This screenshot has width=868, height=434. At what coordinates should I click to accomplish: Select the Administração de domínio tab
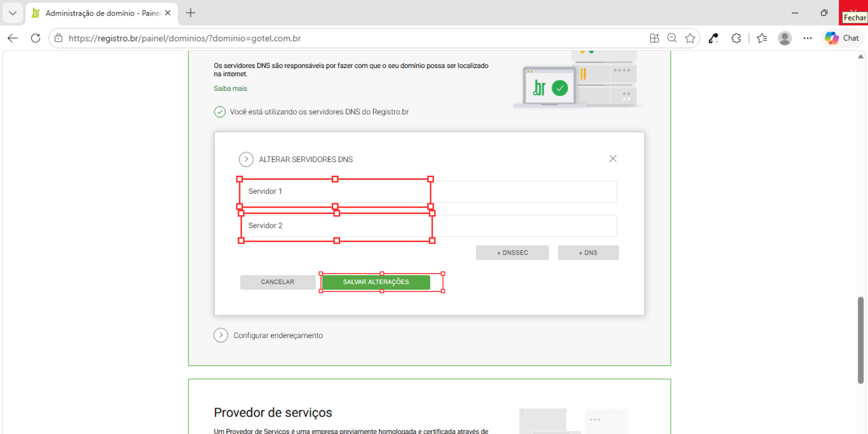102,13
